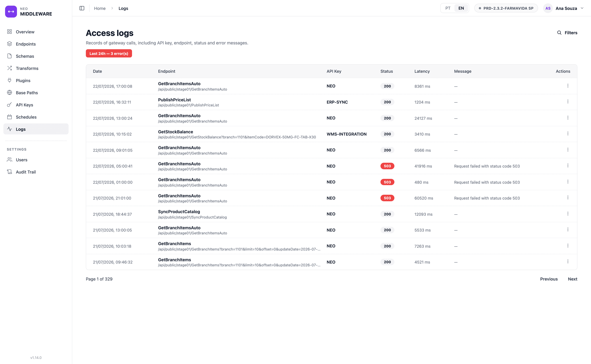Click the 200 status badge for PublishPriceList
Screen dimensions: 591x364
point(387,102)
